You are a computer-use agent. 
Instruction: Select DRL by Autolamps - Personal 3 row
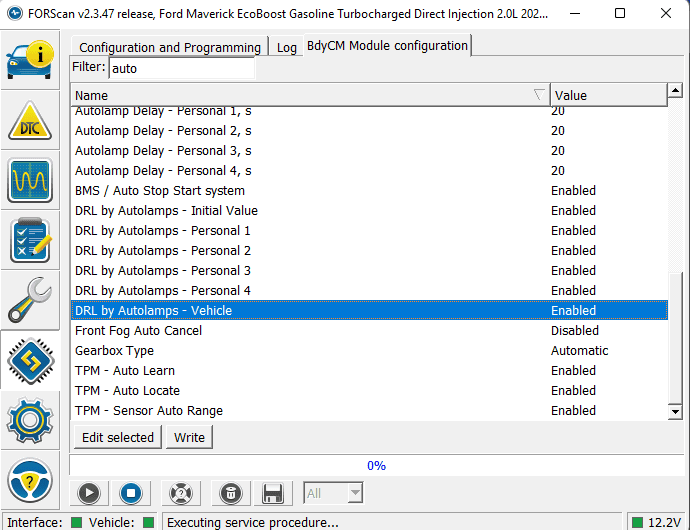[x=369, y=271]
